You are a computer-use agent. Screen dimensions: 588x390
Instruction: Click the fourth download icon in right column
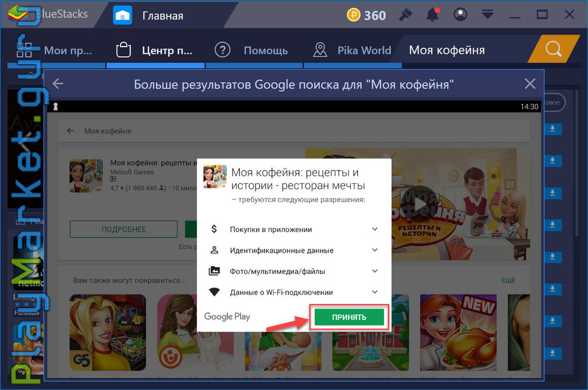click(552, 225)
